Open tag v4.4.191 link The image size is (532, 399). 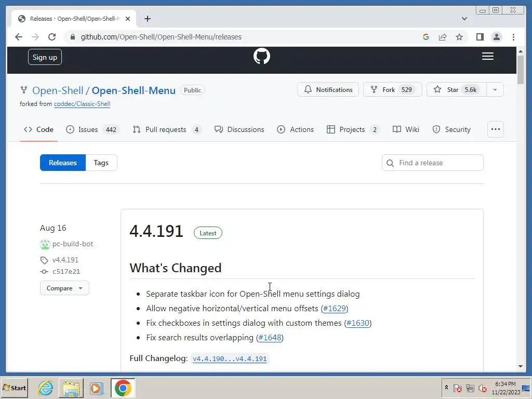tap(65, 260)
